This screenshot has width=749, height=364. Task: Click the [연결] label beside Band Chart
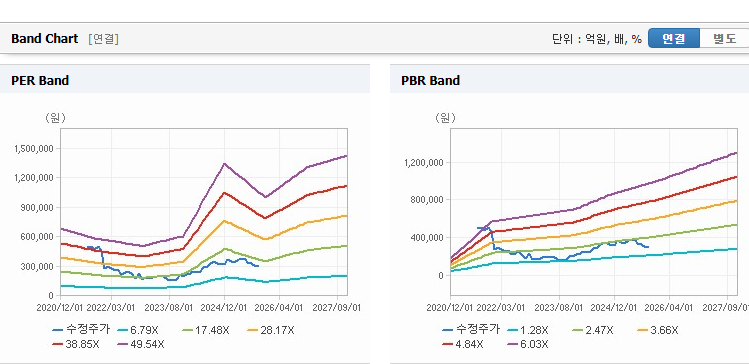[x=103, y=39]
